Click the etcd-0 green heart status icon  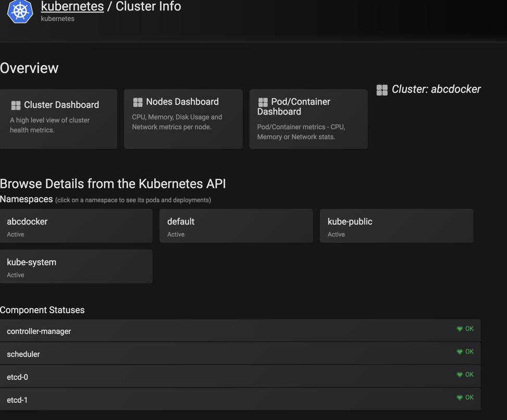(x=460, y=375)
